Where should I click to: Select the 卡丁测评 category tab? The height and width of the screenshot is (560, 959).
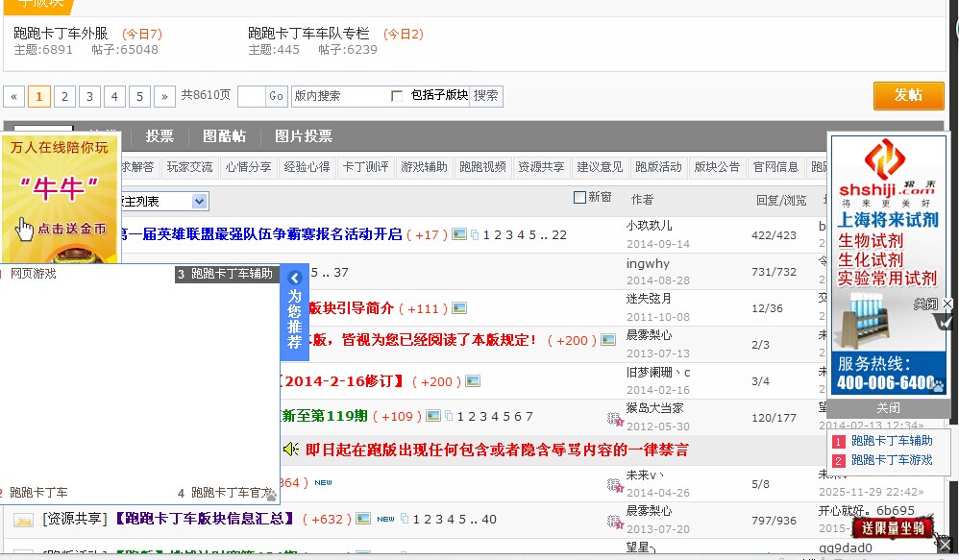tap(366, 167)
